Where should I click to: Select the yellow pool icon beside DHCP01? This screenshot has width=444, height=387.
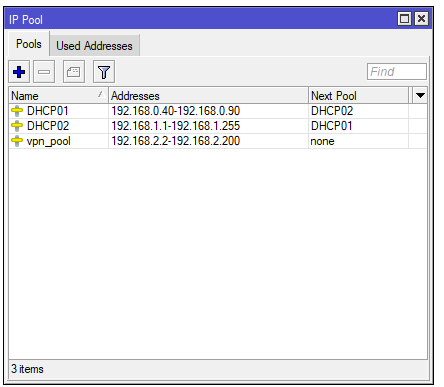tap(17, 111)
